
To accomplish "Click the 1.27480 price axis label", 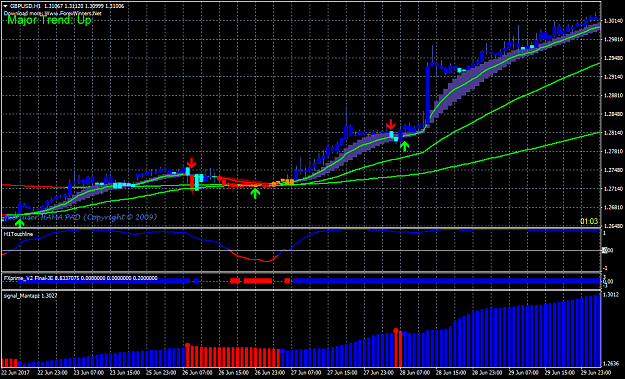I will [x=613, y=170].
